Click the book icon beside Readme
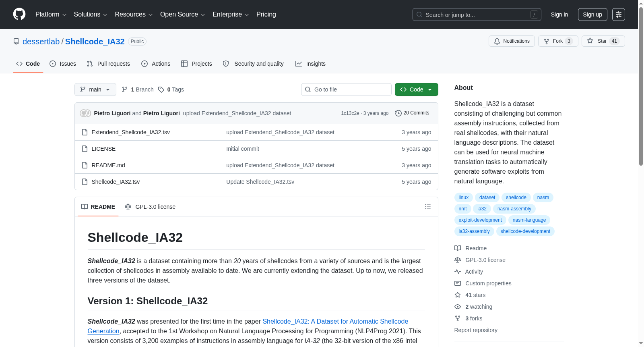This screenshot has width=644, height=347. (458, 248)
